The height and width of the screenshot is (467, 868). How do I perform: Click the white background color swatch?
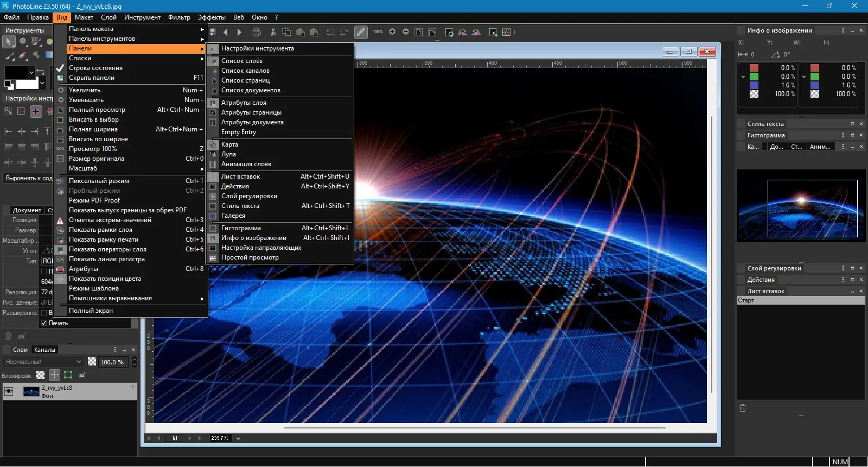click(x=27, y=84)
